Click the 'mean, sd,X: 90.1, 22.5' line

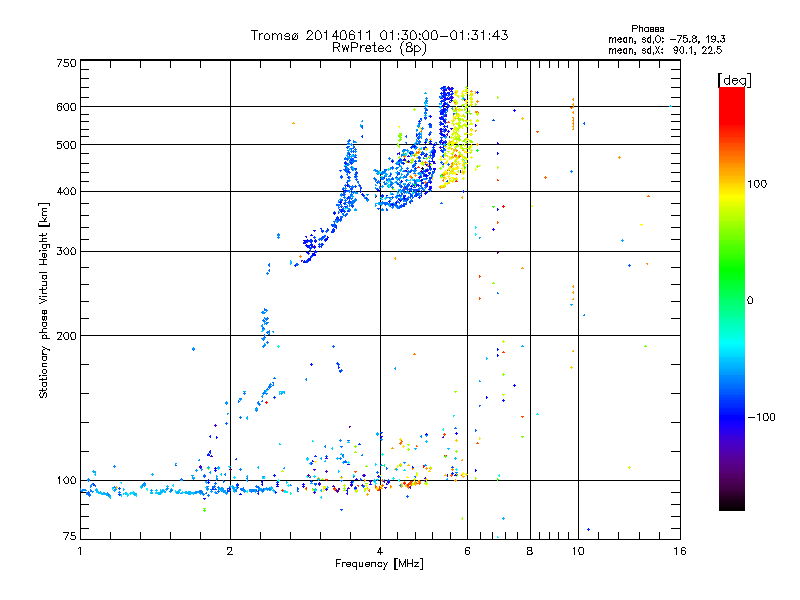tap(665, 51)
